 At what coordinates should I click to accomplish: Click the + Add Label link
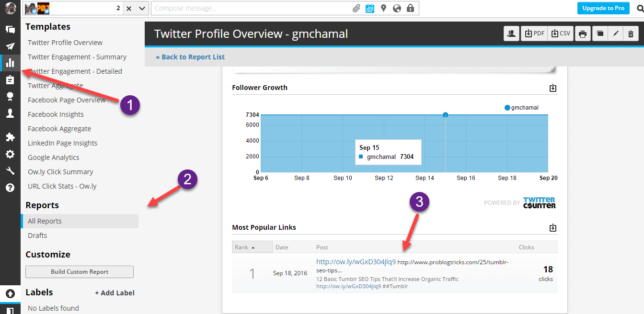tap(115, 293)
